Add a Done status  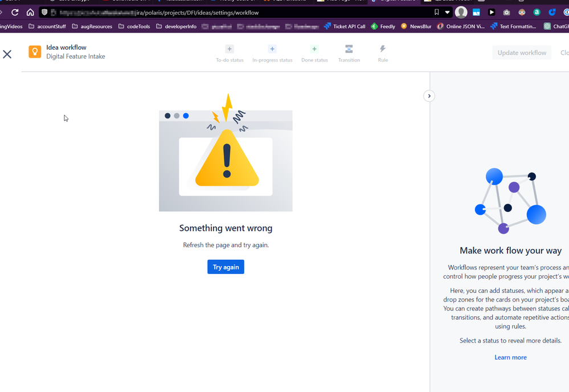coord(314,54)
